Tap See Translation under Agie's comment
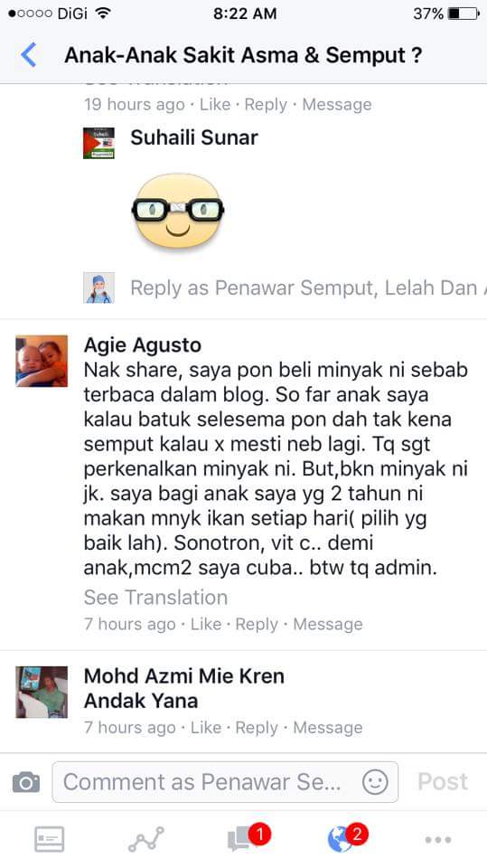The height and width of the screenshot is (868, 487). [155, 598]
